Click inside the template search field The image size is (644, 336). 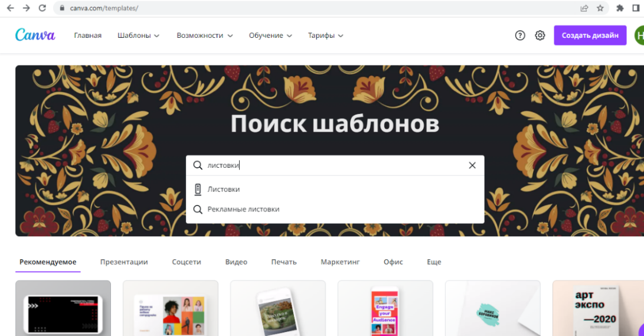pos(335,165)
